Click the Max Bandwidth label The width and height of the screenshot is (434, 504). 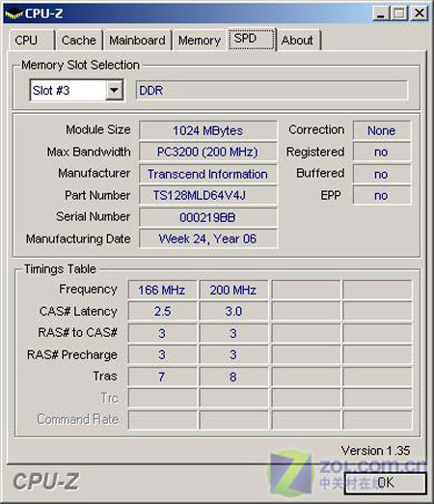pos(89,152)
